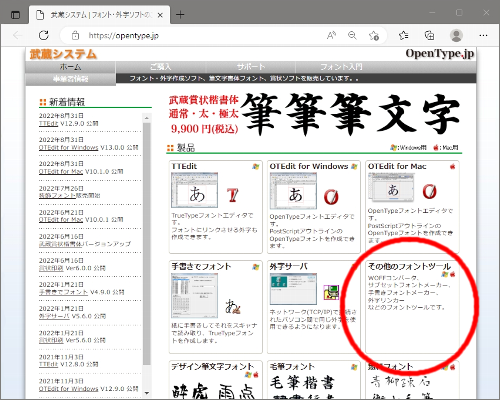The image size is (500, 400).
Task: Click the 武蔵賞状楷書体 brush banner
Action: [314, 114]
